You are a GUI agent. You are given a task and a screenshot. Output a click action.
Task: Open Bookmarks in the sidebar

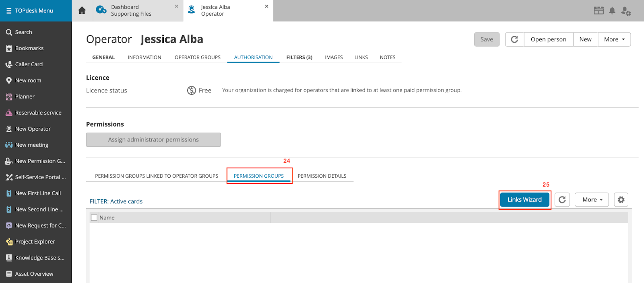29,48
